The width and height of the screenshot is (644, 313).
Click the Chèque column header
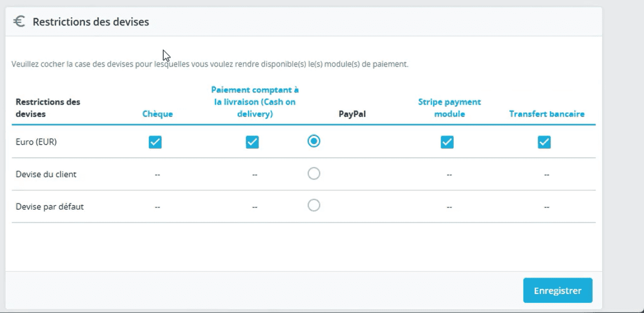(158, 114)
